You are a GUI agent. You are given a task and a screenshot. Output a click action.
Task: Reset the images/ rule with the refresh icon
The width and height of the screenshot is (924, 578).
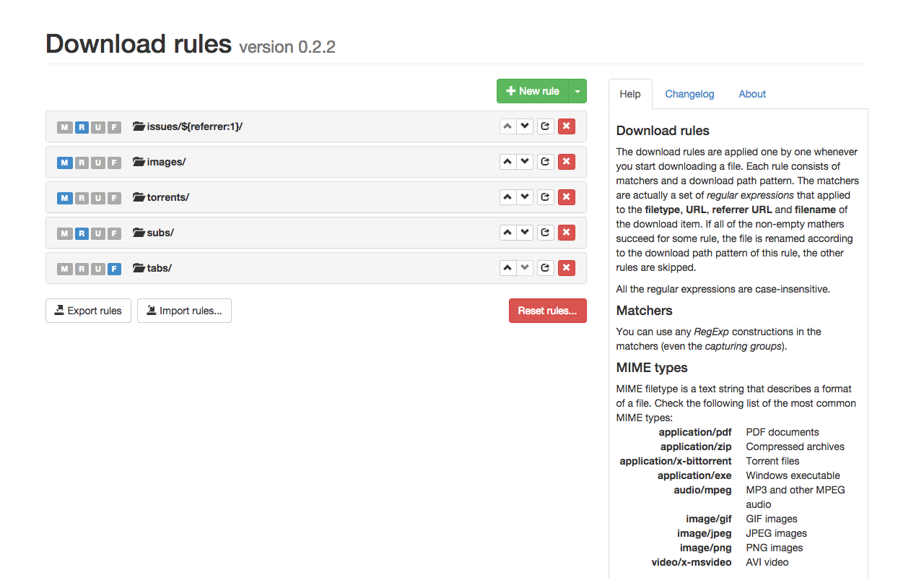pos(545,161)
